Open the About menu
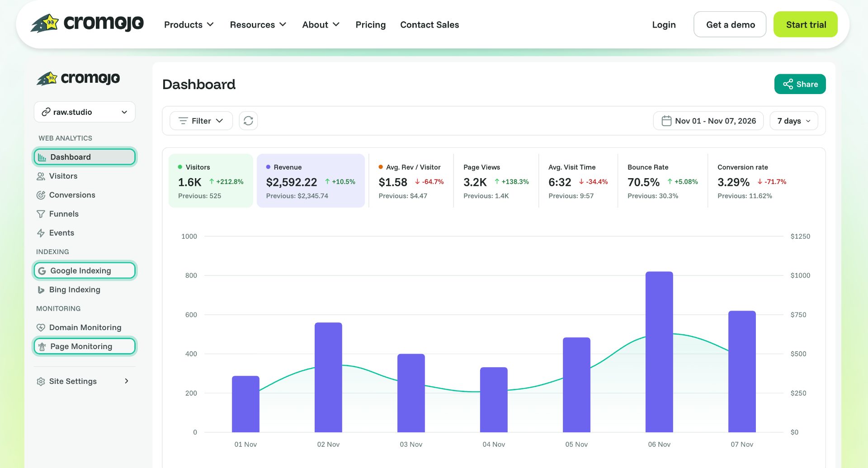868x468 pixels. point(321,24)
